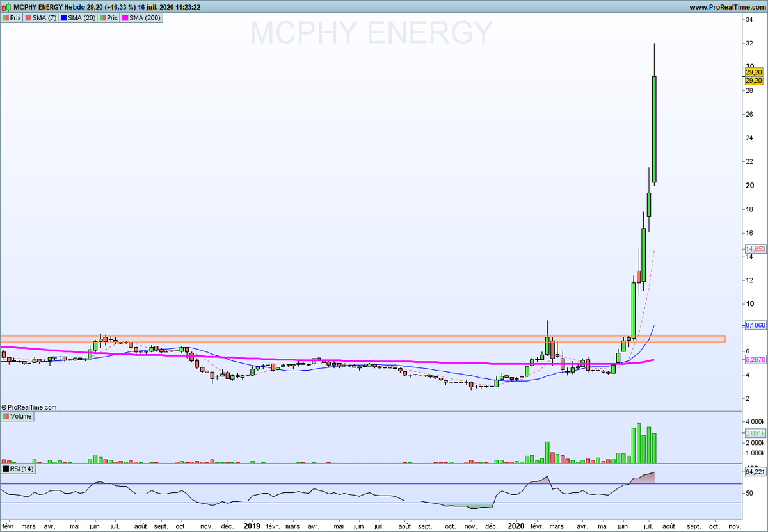Open the www.ProRealTime.com link

[x=728, y=7]
